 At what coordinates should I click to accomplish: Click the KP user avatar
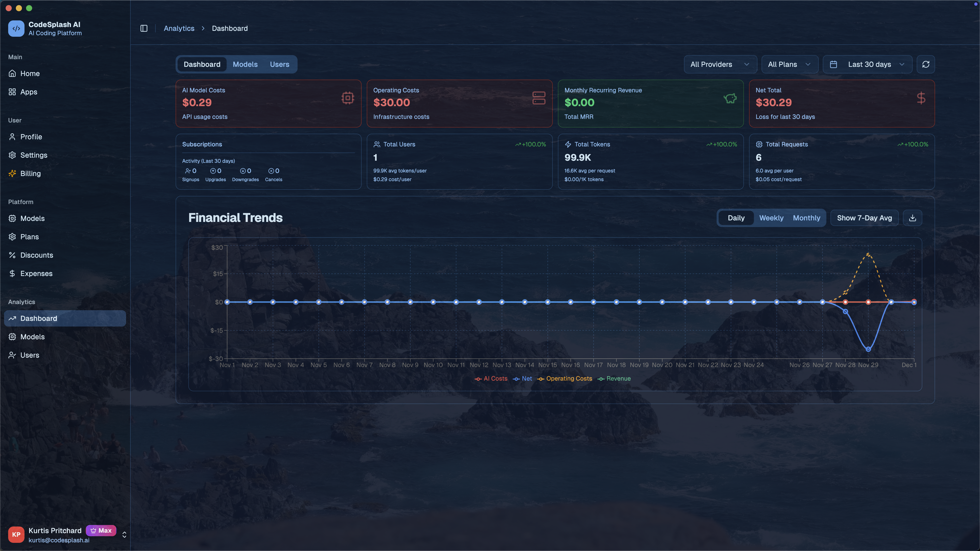tap(16, 534)
